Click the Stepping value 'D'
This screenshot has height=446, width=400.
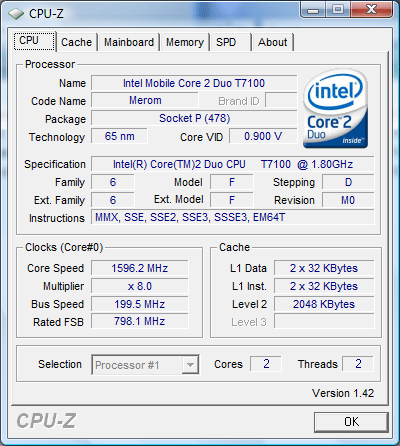tap(348, 182)
